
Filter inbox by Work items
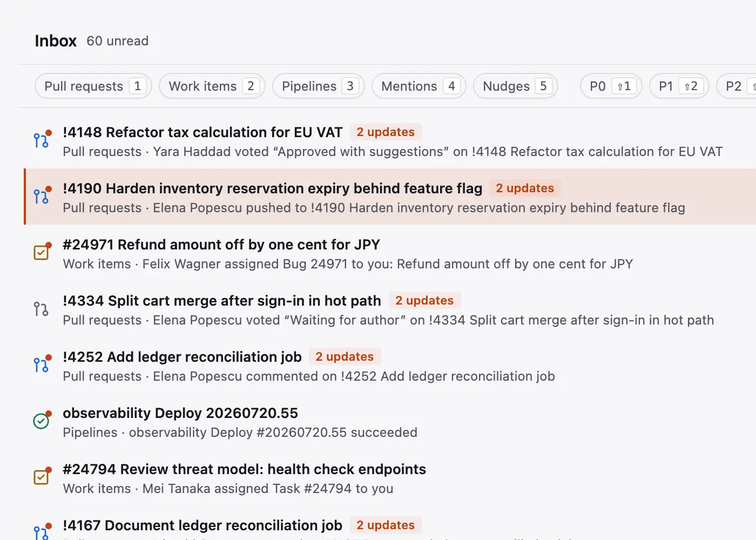click(212, 86)
